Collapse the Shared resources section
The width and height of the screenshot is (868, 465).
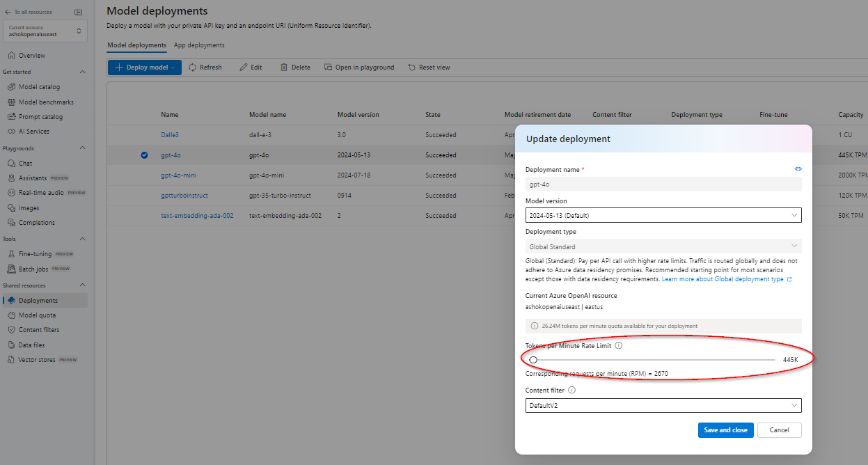click(82, 285)
